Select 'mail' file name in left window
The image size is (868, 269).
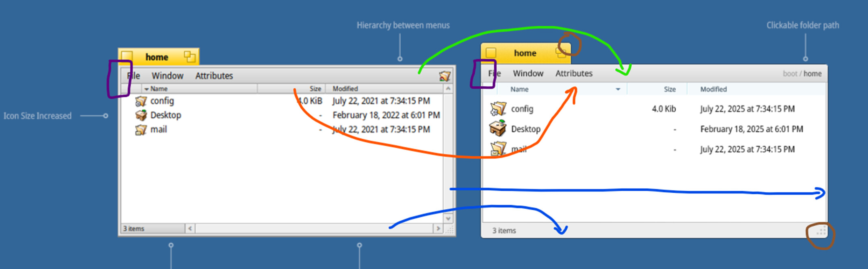click(158, 129)
